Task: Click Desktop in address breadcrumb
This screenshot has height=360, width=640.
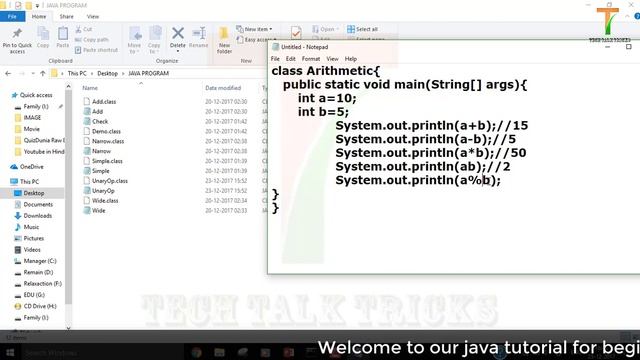Action: coord(107,73)
